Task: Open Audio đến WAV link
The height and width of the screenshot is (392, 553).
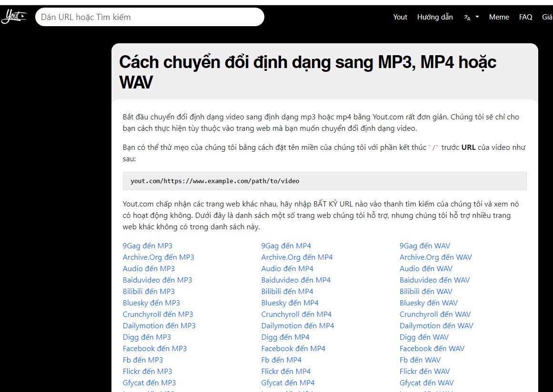Action: 426,268
